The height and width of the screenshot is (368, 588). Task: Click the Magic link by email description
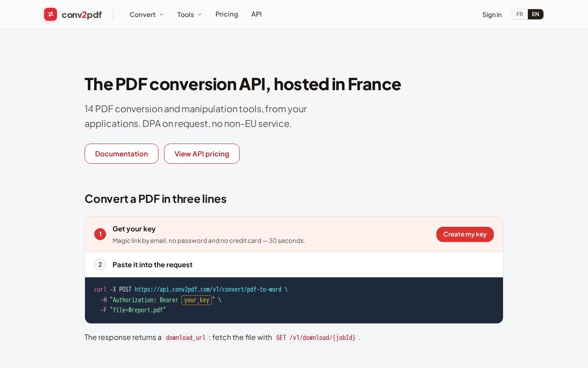click(209, 241)
